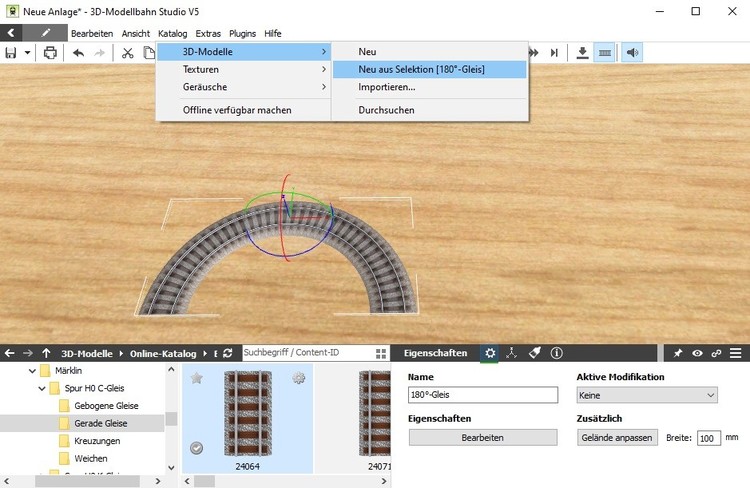Click the undo arrow icon
The width and height of the screenshot is (750, 488).
[79, 53]
